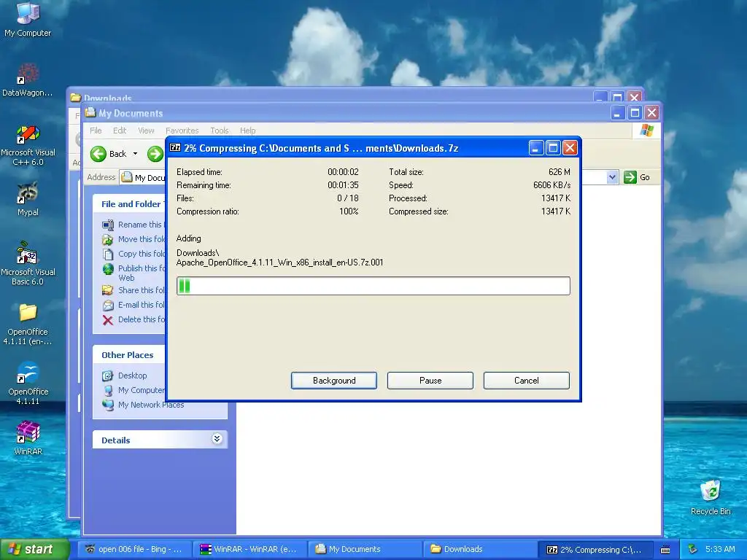Click Publish this folder to Web icon
This screenshot has height=560, width=747.
pos(108,269)
